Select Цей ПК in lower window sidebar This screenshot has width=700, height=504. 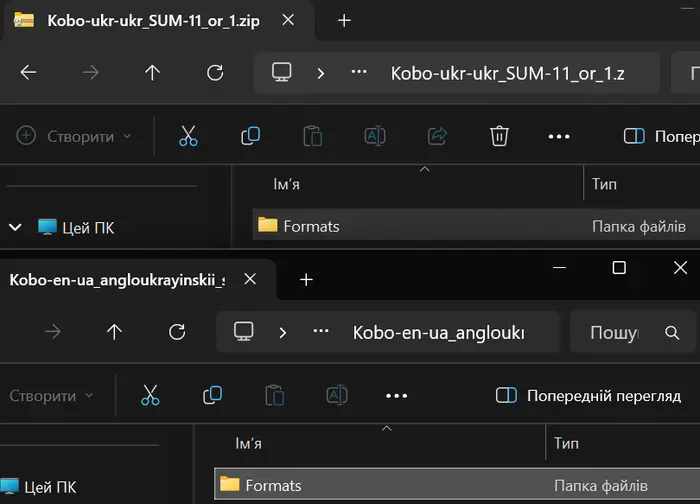pos(38,487)
